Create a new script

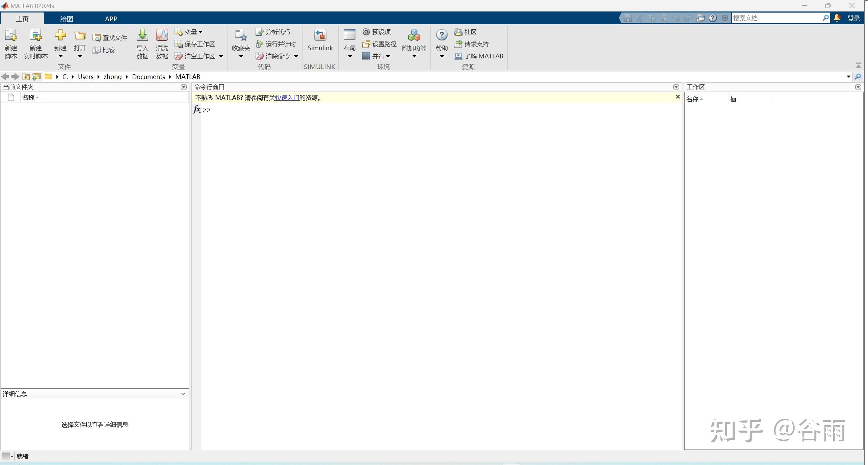click(x=10, y=44)
